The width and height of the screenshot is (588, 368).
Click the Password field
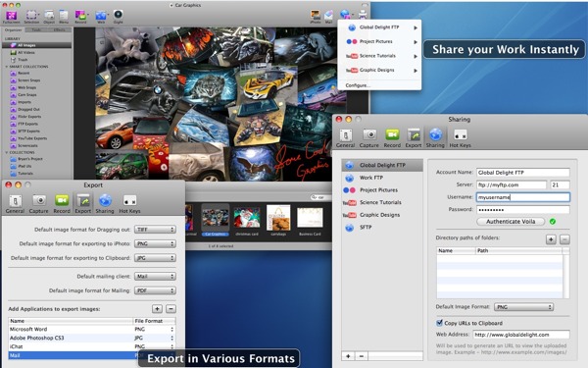pyautogui.click(x=523, y=210)
